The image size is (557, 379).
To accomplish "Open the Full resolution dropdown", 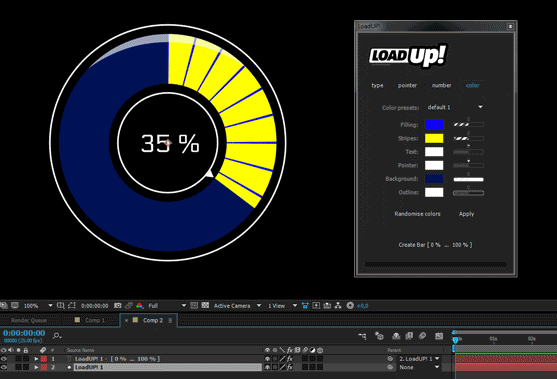I will (167, 305).
